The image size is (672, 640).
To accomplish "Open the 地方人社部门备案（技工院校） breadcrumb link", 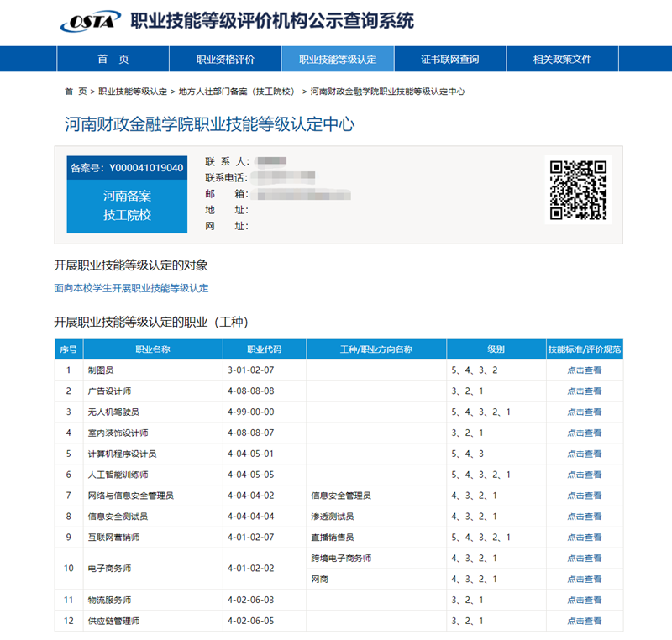I will coord(239,92).
